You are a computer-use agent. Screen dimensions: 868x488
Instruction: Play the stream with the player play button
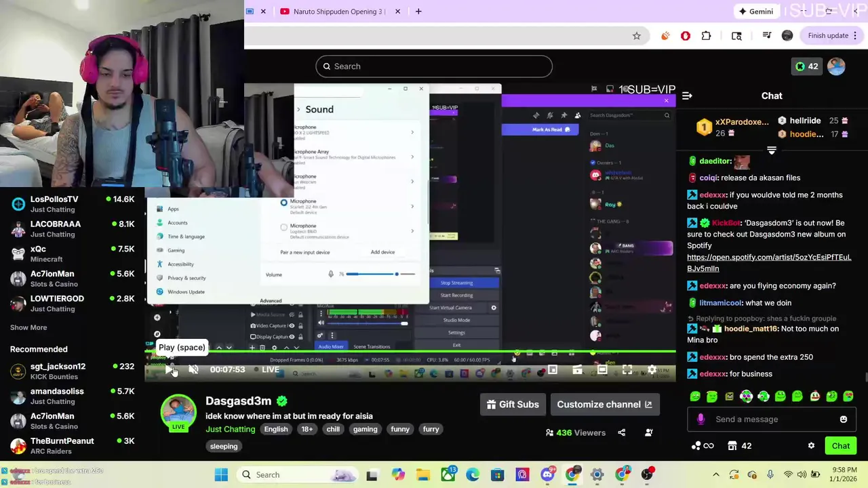click(x=169, y=369)
